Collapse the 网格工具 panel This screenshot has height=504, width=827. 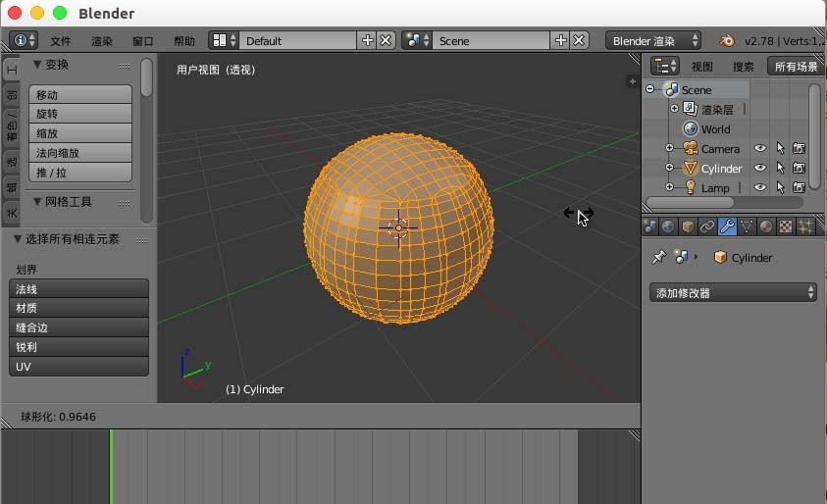[37, 202]
